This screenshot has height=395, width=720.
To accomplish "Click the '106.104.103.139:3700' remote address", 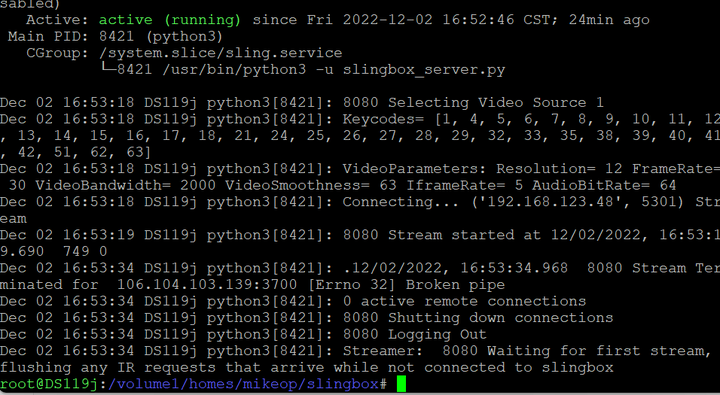I will coord(207,284).
